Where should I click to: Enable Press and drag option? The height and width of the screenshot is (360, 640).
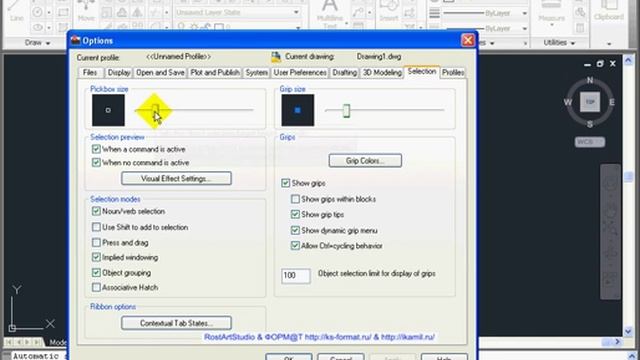click(96, 242)
